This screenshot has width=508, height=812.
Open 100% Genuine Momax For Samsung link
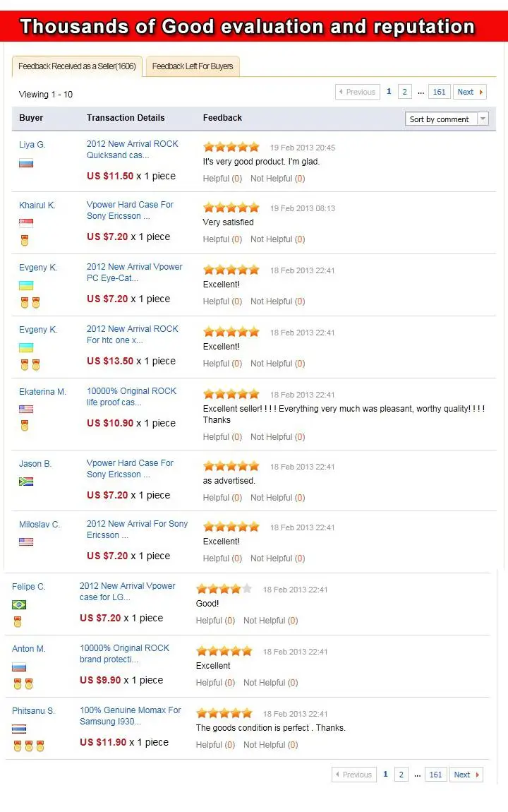131,716
